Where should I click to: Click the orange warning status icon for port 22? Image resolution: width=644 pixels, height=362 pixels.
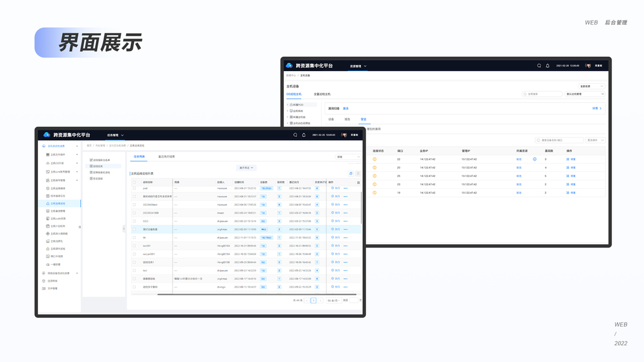[375, 159]
